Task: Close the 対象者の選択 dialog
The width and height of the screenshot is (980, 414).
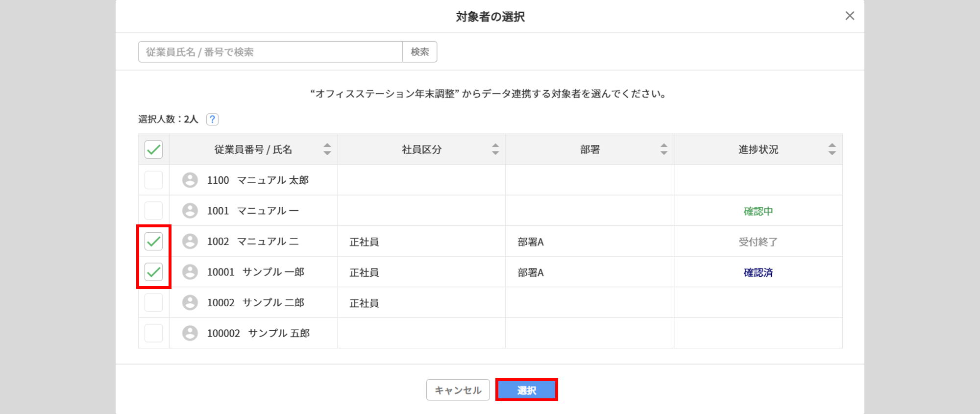Action: pyautogui.click(x=850, y=16)
